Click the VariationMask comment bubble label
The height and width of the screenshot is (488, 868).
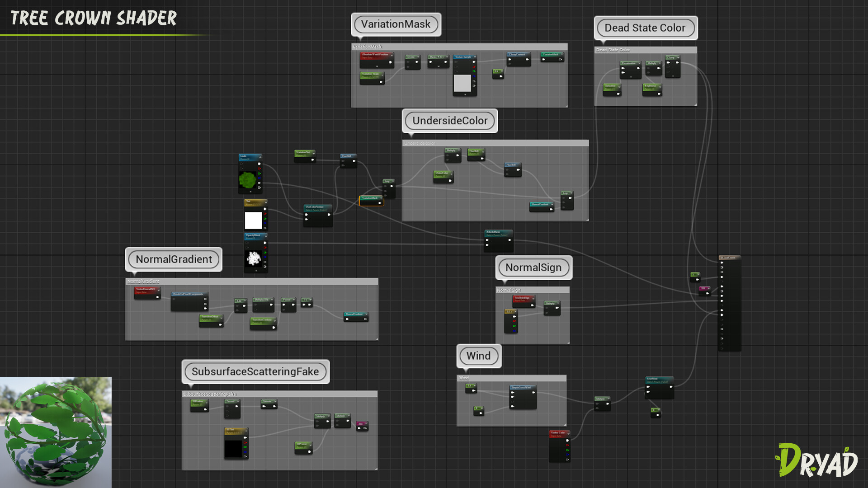tap(396, 24)
